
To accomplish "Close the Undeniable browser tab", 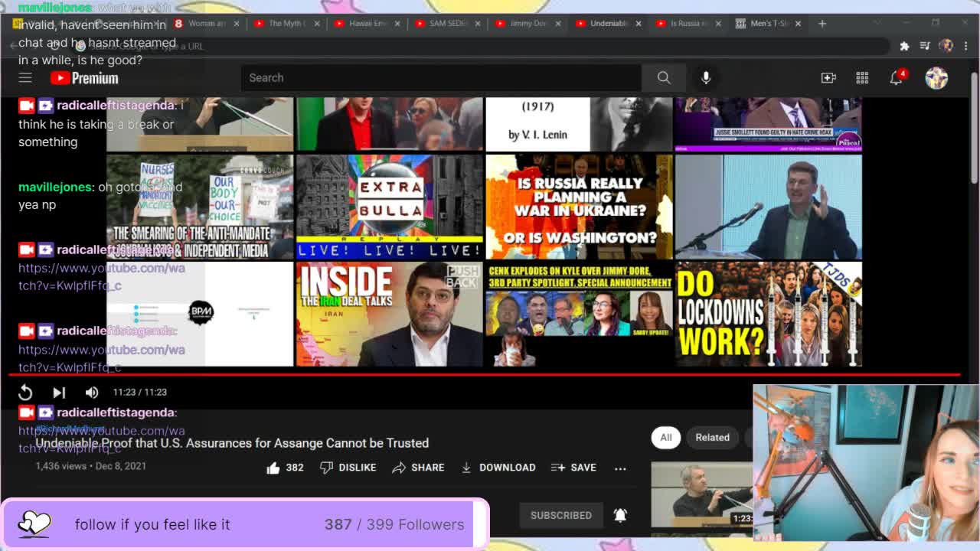I will coord(638,24).
